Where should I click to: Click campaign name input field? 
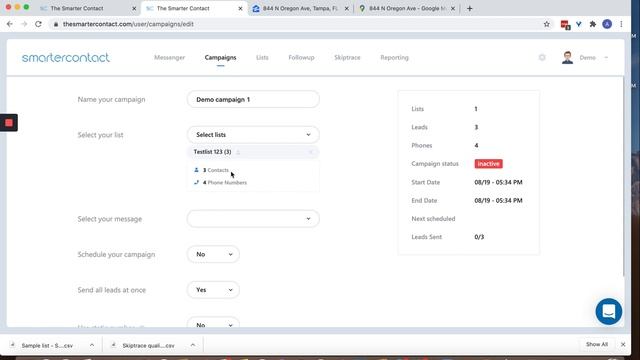(x=253, y=99)
